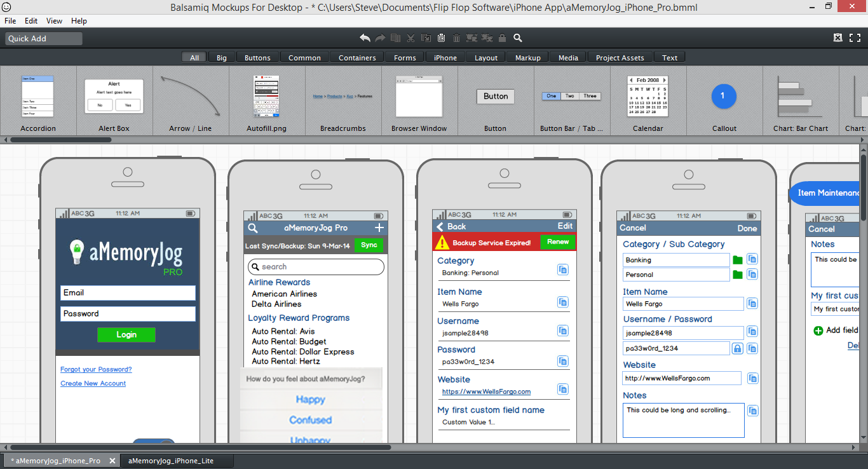This screenshot has width=868, height=469.
Task: Close the aMemoryJog_iPhone_Pro tab
Action: [112, 461]
